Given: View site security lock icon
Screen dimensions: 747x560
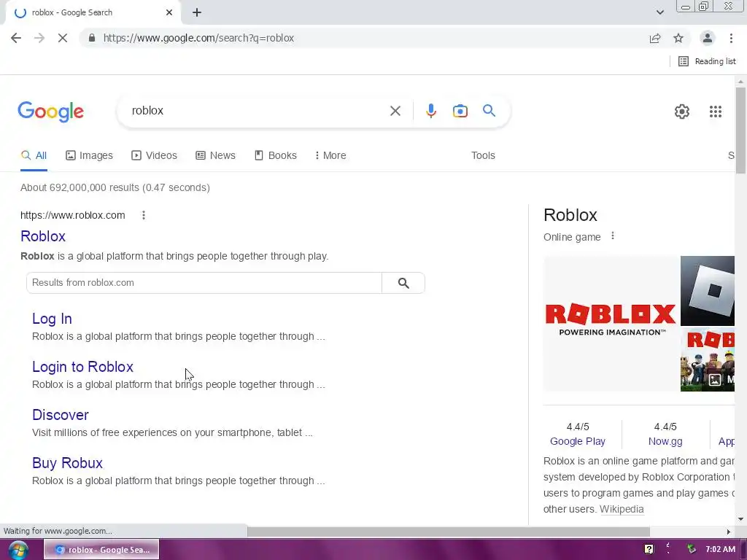Looking at the screenshot, I should [x=91, y=38].
